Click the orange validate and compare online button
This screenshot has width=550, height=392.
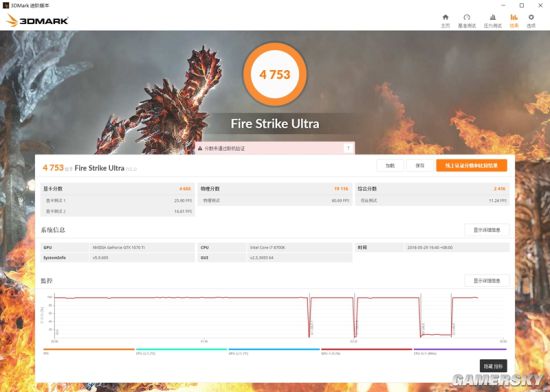point(471,165)
